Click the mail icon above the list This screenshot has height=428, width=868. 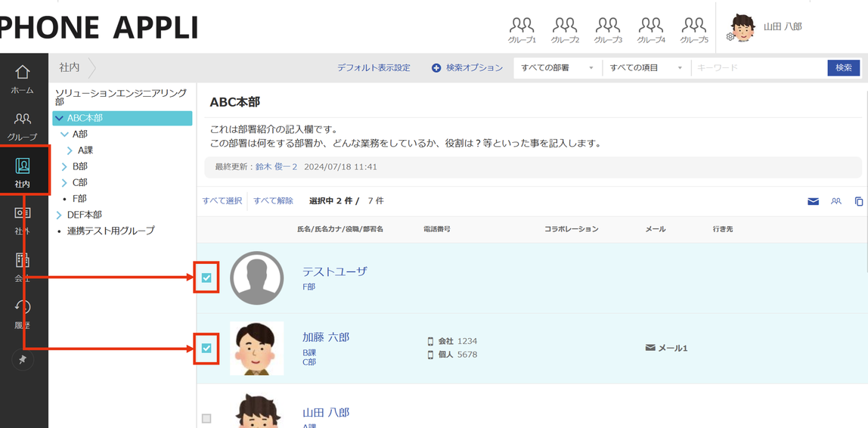pyautogui.click(x=813, y=202)
